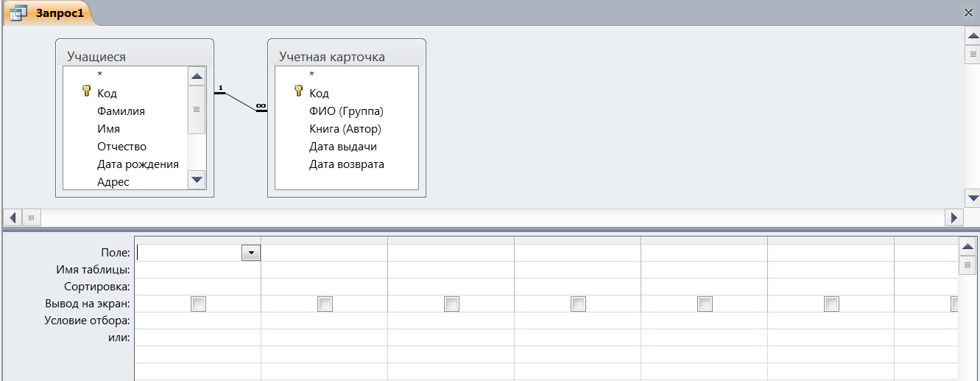Click the Поле input cell in the first column
Screen dimensions: 980x381
[x=189, y=253]
